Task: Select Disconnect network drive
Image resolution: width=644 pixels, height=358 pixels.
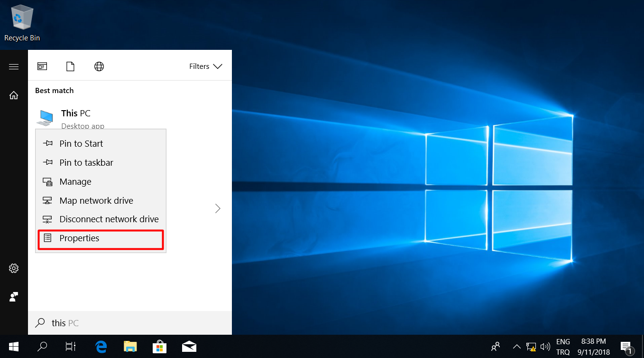Action: [101, 219]
